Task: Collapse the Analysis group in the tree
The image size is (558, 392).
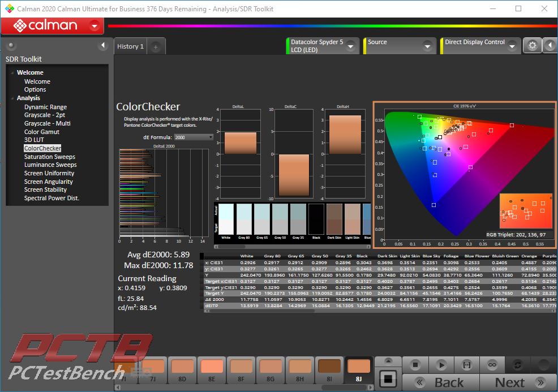Action: point(12,98)
